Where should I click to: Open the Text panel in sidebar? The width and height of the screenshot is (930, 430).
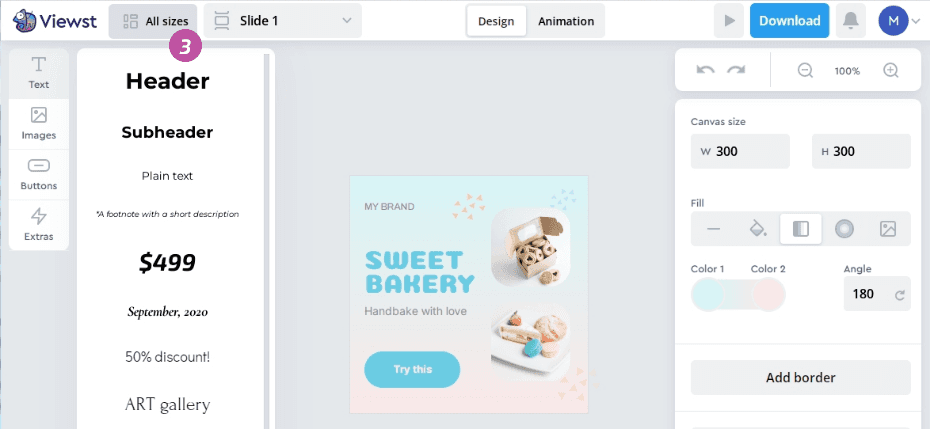[x=39, y=74]
